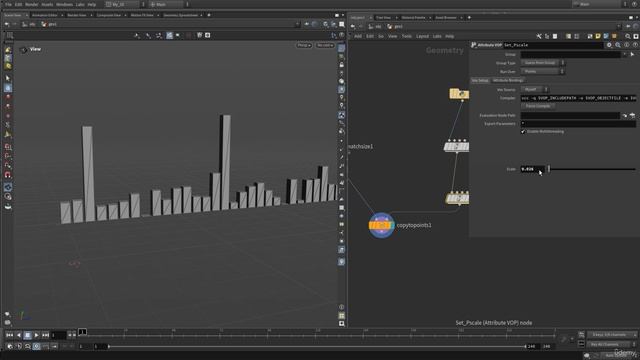Open the Render menu
Image resolution: width=640 pixels, height=360 pixels.
tap(31, 4)
